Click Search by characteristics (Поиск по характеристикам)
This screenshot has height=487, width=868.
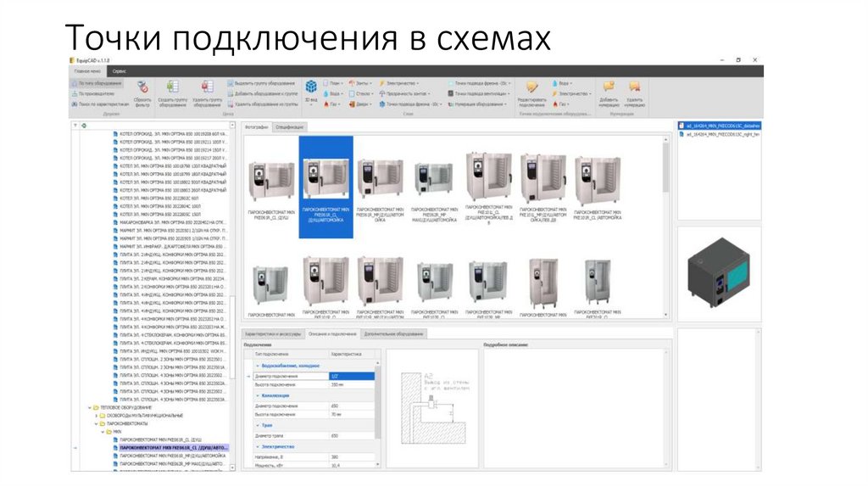point(100,104)
